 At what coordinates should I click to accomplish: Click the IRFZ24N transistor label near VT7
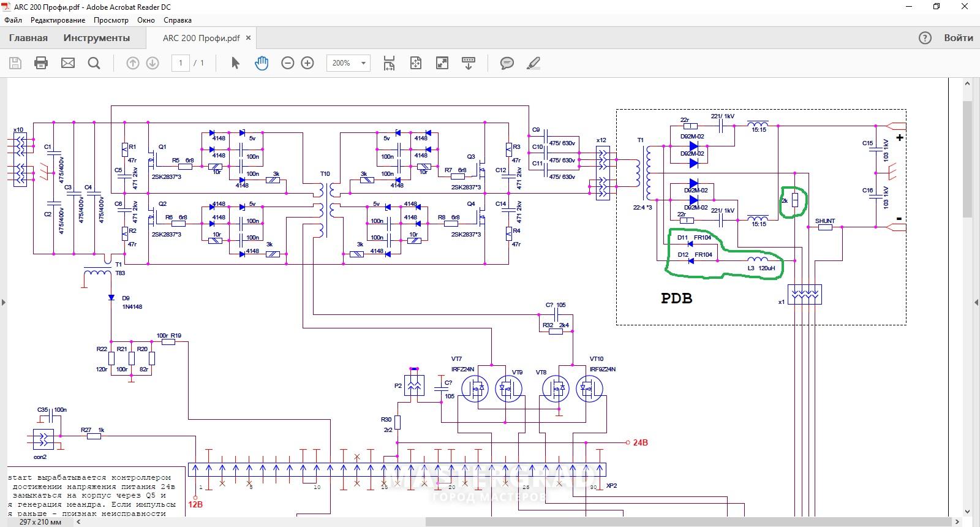(462, 370)
